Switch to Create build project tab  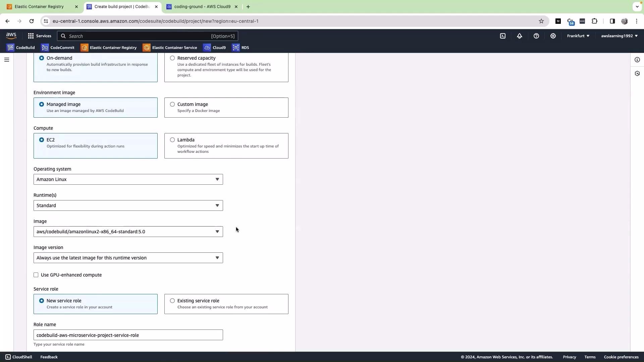[122, 7]
